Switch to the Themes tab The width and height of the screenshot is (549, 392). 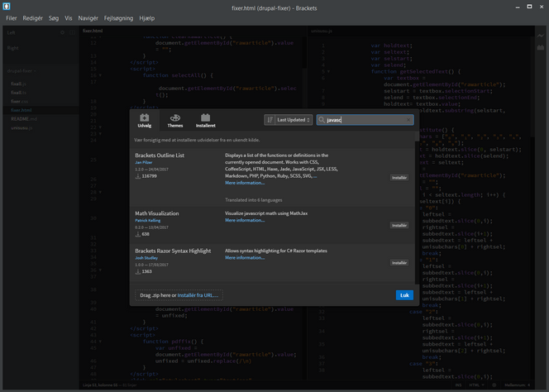point(175,121)
